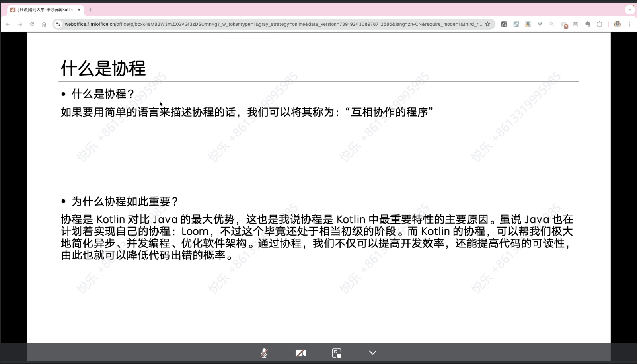Viewport: 637px width, 364px height.
Task: Open the browser home page
Action: (x=44, y=24)
